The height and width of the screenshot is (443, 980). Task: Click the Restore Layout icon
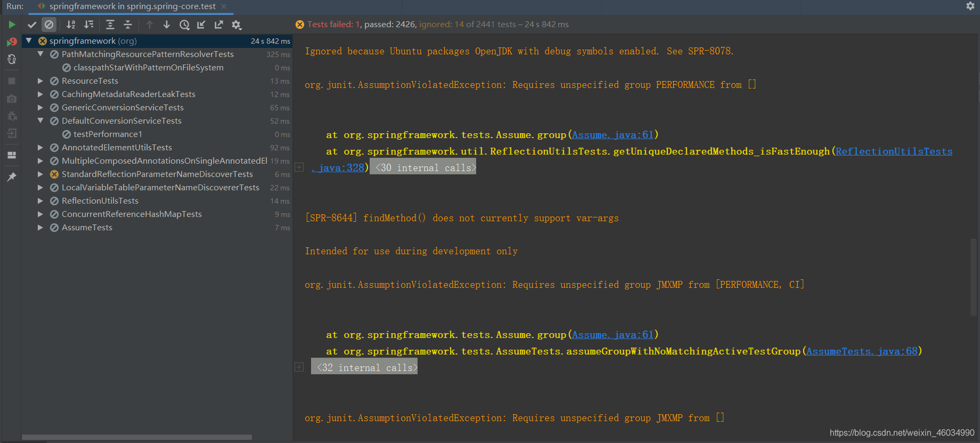pyautogui.click(x=12, y=155)
